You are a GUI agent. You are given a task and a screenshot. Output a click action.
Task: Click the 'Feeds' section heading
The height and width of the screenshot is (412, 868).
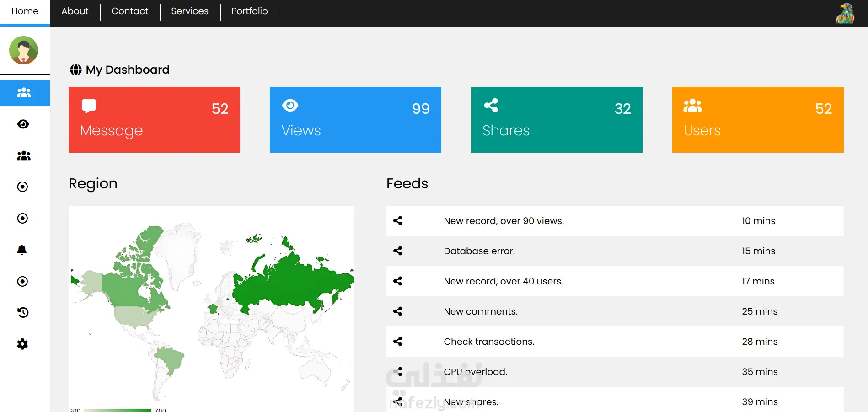[407, 184]
